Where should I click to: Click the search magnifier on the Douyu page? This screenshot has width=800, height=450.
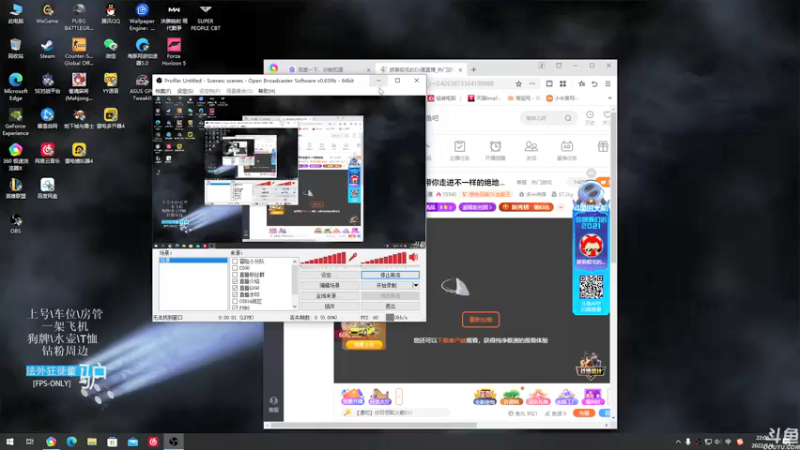click(568, 118)
